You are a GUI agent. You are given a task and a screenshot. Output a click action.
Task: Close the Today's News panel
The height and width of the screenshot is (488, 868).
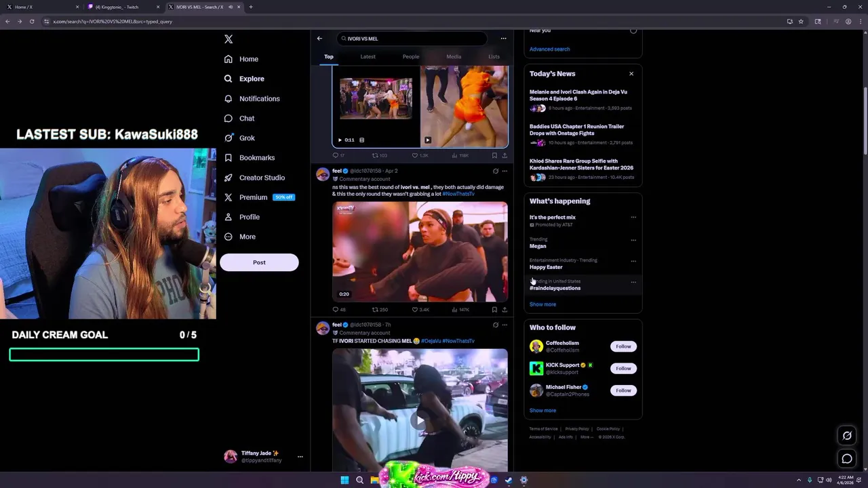(x=631, y=73)
